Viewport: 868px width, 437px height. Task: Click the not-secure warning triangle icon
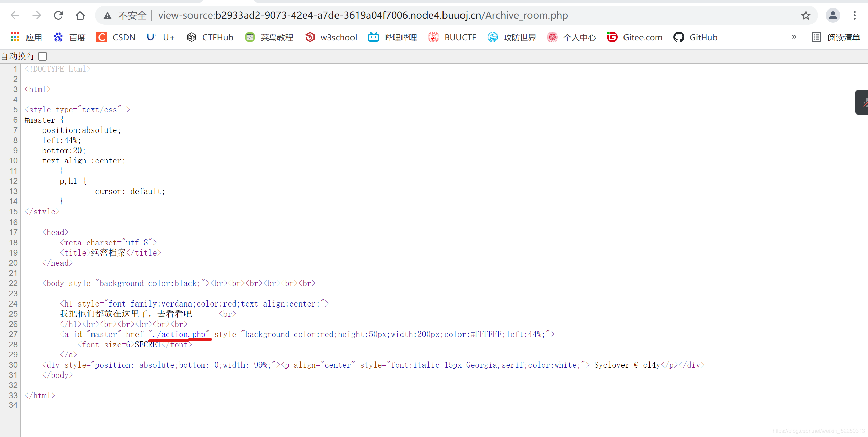point(107,15)
